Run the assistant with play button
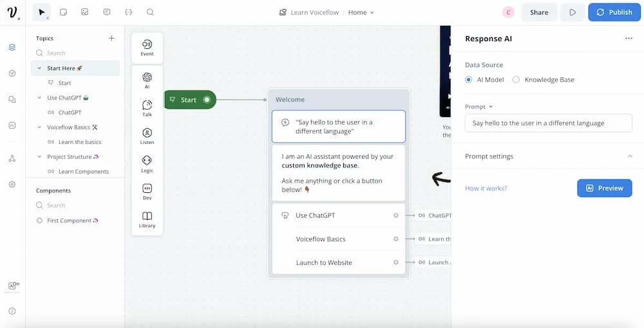The width and height of the screenshot is (644, 328). [x=573, y=12]
